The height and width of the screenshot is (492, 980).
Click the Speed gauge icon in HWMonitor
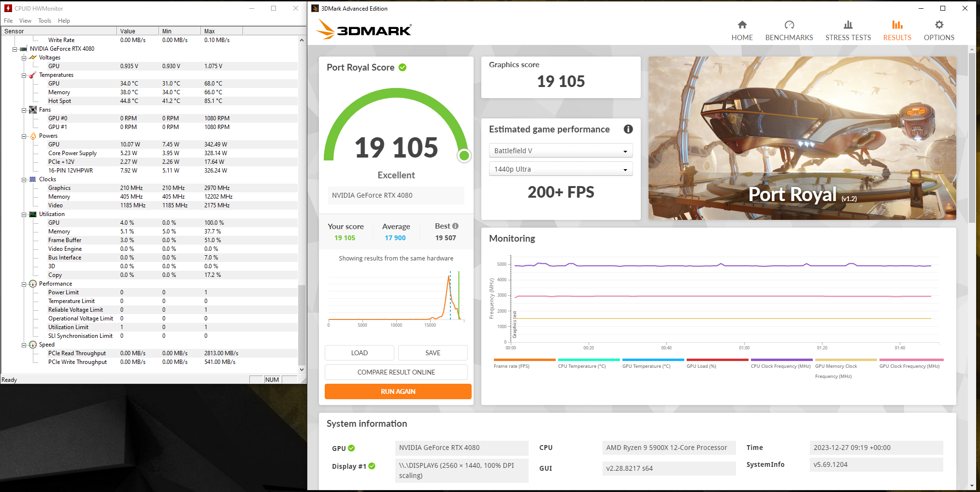(x=33, y=345)
